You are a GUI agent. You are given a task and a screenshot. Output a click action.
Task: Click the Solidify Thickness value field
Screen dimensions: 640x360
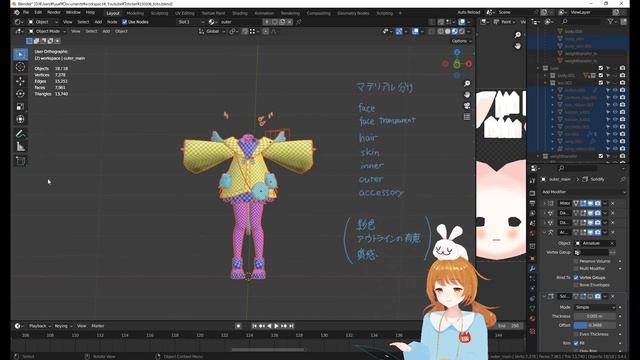point(595,316)
